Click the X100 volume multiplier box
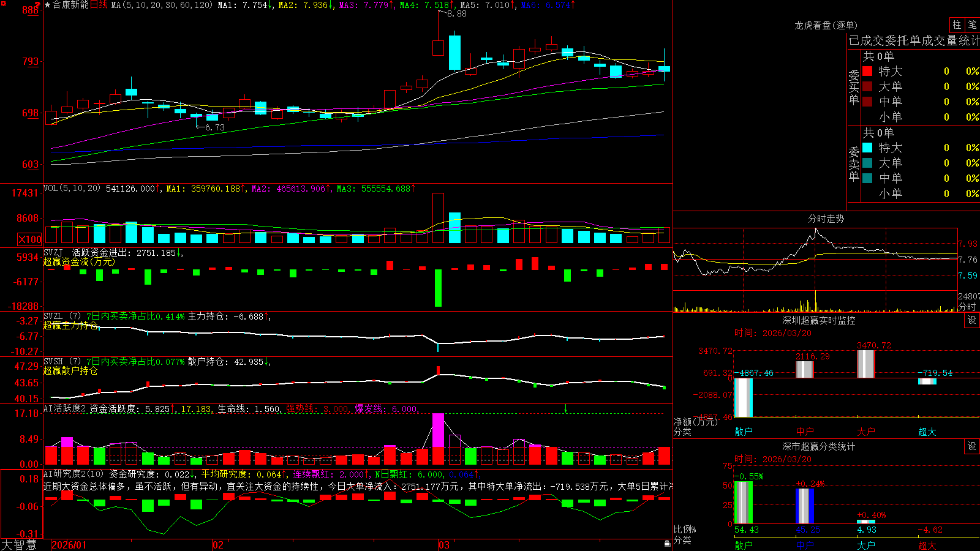The image size is (980, 551). pyautogui.click(x=29, y=239)
